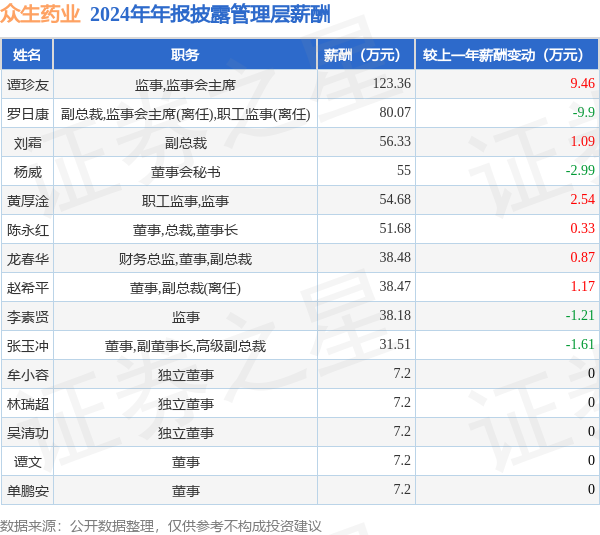Select the name 谭珍友
Viewport: 600px width, 535px height.
[x=28, y=85]
